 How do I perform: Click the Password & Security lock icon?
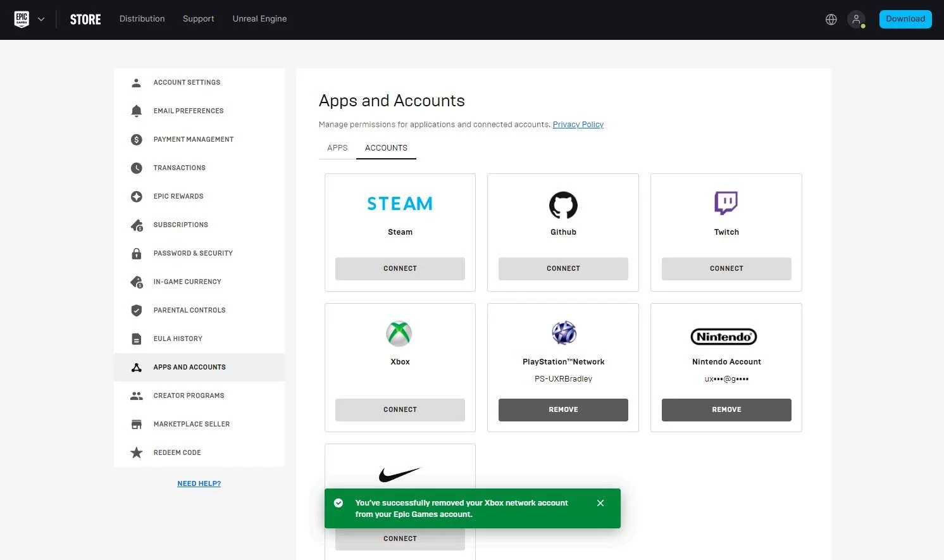136,254
